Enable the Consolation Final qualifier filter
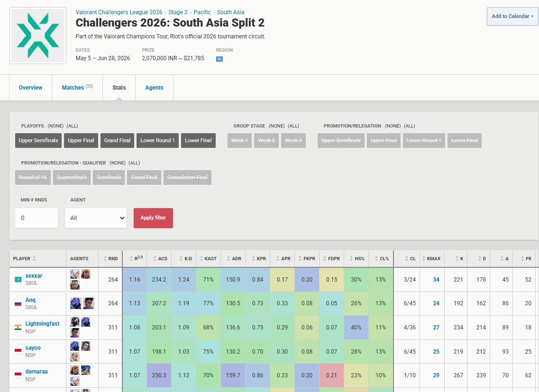This screenshot has width=539, height=392. (x=187, y=177)
